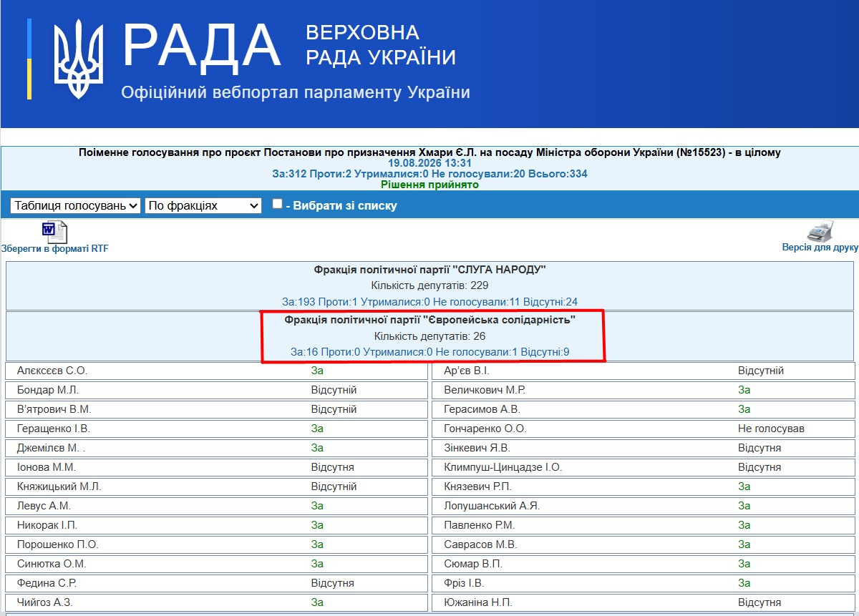Viewport: 859px width, 616px height.
Task: Click the name Левус А.М.
Action: (44, 506)
